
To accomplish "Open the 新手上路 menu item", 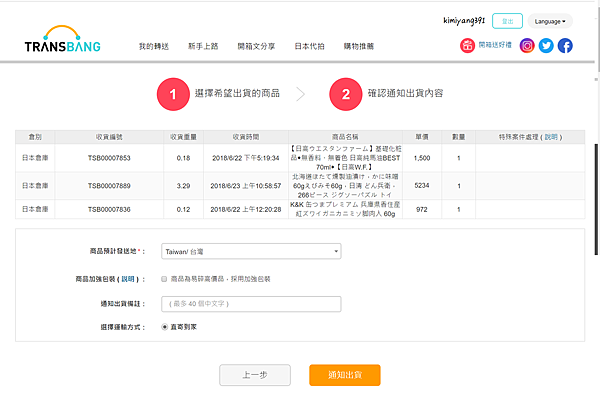I will click(203, 46).
